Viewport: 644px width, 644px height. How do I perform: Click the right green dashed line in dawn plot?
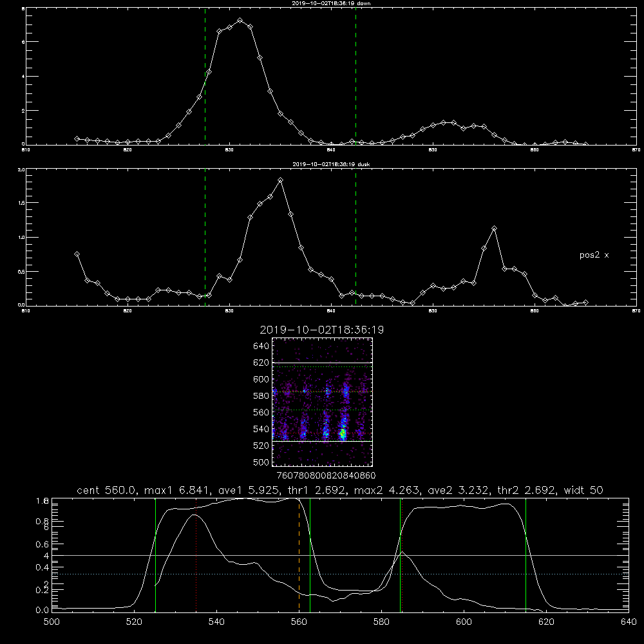(x=355, y=77)
